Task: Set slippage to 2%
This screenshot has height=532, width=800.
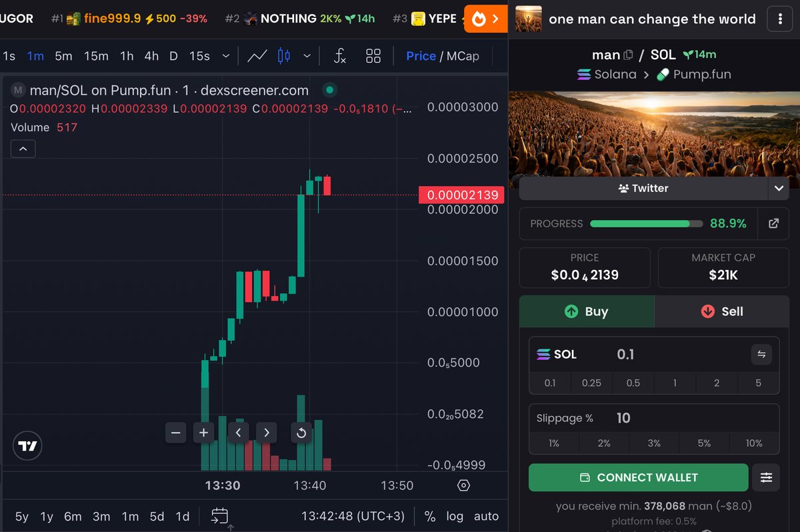Action: point(604,443)
